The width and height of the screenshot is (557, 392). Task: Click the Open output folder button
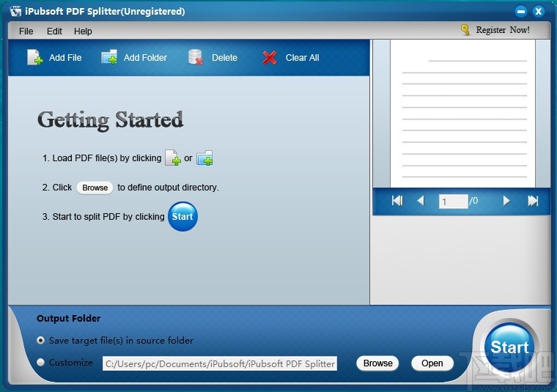432,363
